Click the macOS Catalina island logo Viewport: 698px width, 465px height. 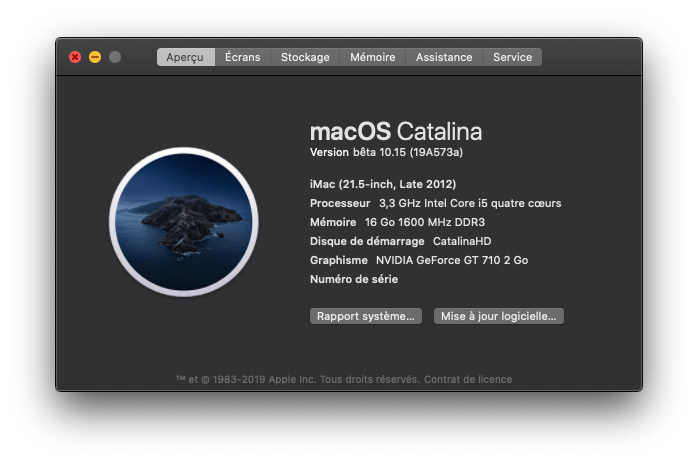(184, 222)
